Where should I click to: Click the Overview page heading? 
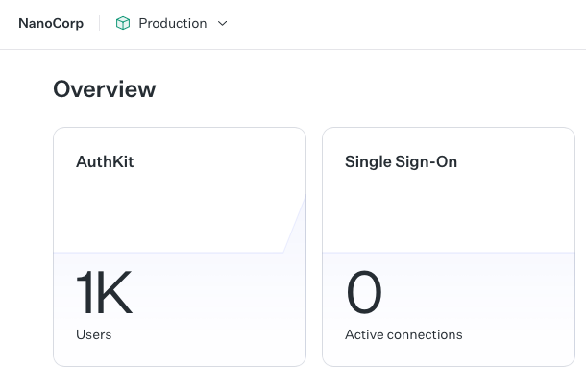tap(105, 89)
